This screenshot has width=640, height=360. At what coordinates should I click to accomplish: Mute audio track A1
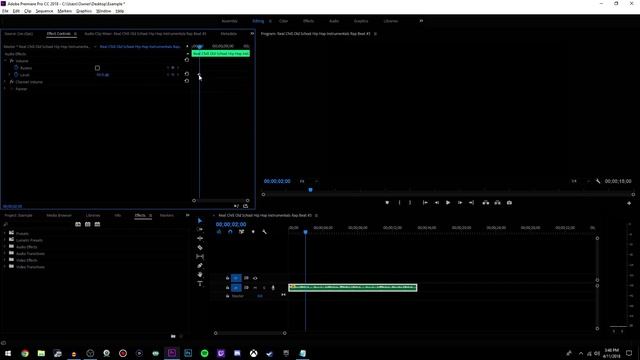tap(255, 288)
